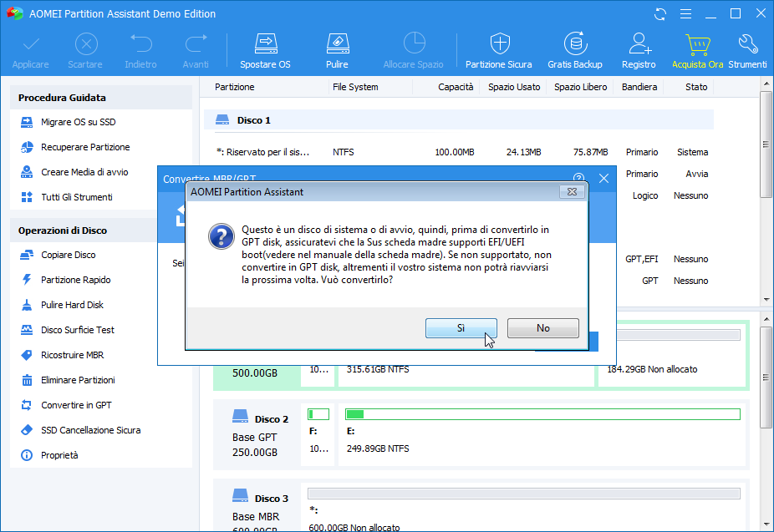Viewport: 774px width, 532px height.
Task: Click the Partizione column header
Action: coord(235,87)
